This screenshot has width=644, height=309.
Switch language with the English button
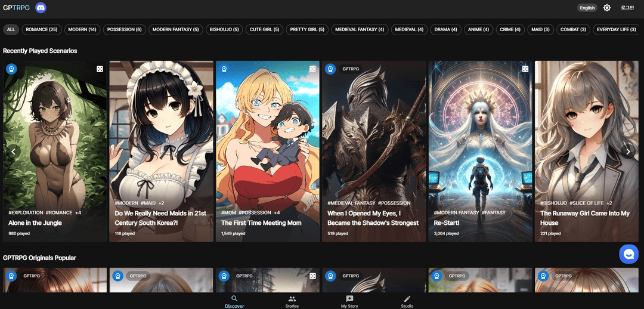tap(587, 8)
